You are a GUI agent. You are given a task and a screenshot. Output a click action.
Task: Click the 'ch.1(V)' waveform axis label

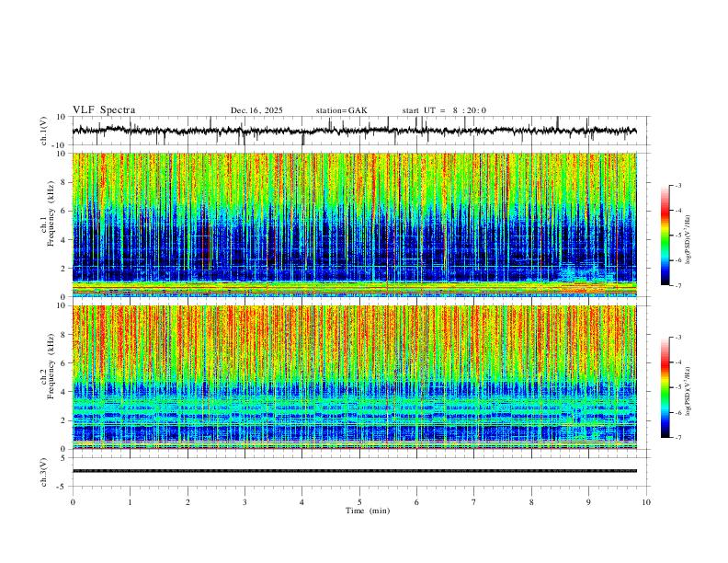pos(44,131)
